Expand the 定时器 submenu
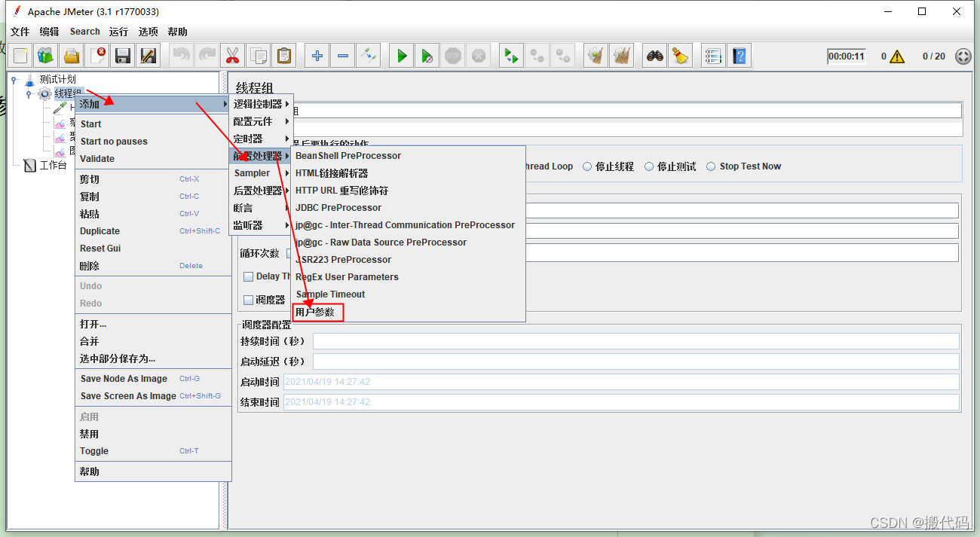 pyautogui.click(x=260, y=139)
